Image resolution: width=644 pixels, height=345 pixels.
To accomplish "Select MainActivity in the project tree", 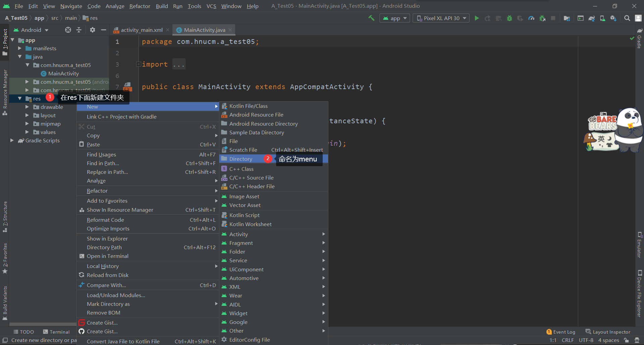I will [x=63, y=73].
